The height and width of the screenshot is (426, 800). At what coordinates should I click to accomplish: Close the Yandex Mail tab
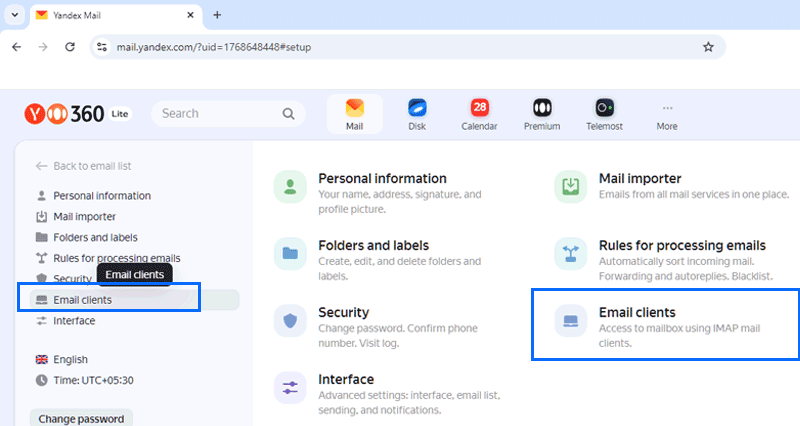coord(190,15)
